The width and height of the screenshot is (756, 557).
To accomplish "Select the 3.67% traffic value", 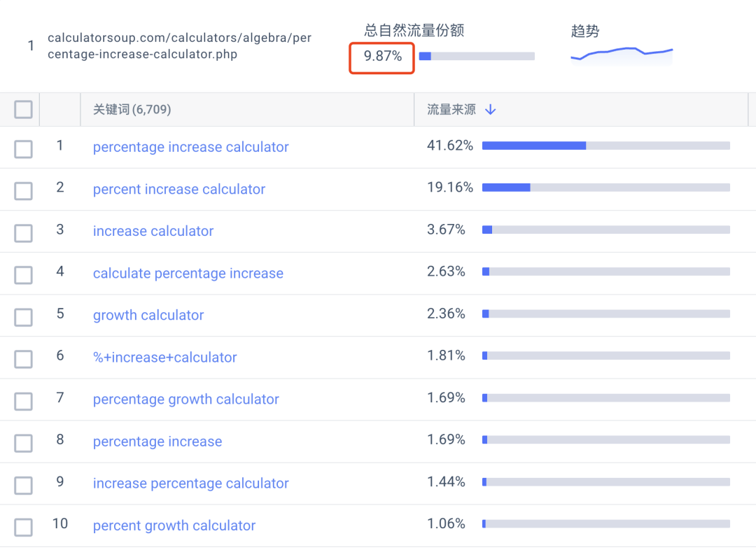I will [x=446, y=230].
